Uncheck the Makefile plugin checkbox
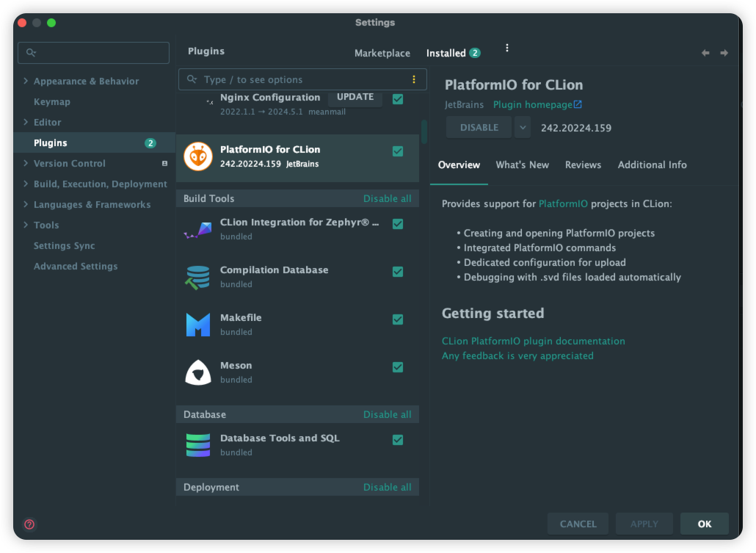 [x=398, y=319]
